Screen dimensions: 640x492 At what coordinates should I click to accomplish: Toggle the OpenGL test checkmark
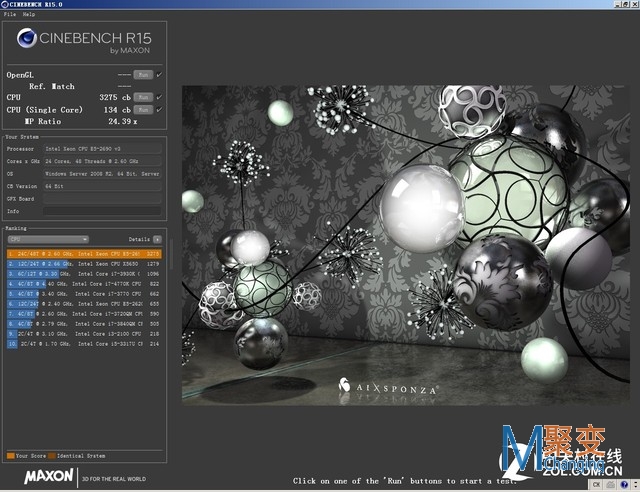click(x=159, y=75)
